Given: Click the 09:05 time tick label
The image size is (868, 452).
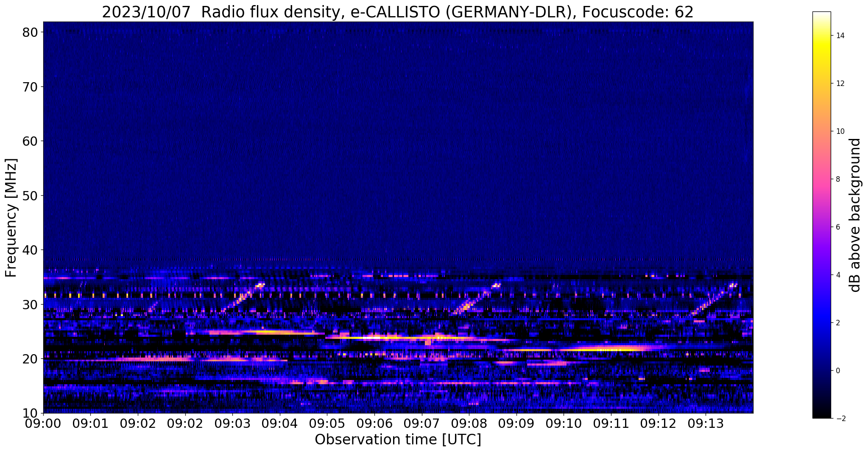Looking at the screenshot, I should point(327,423).
